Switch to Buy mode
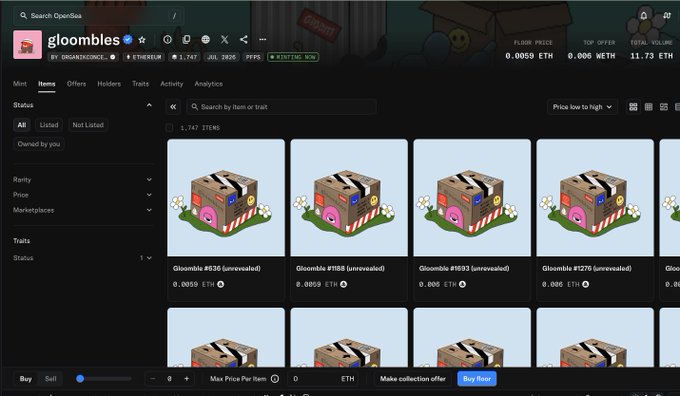 pos(26,379)
